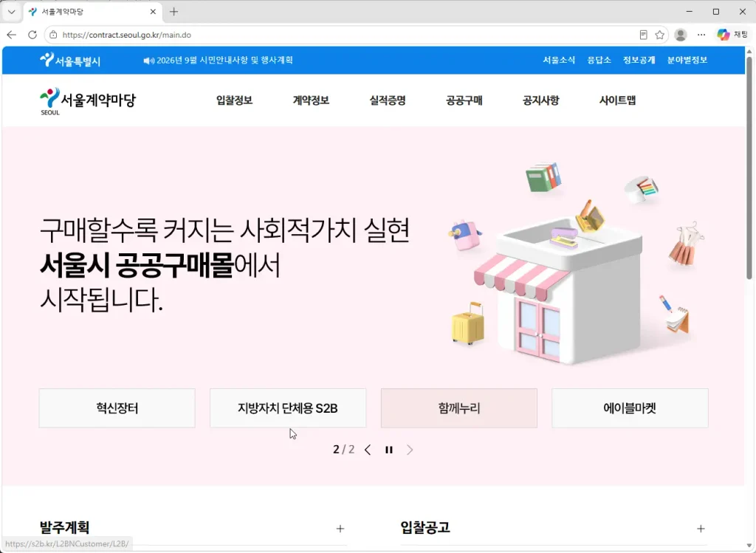Open 공공구매 menu
The image size is (756, 553).
click(464, 100)
